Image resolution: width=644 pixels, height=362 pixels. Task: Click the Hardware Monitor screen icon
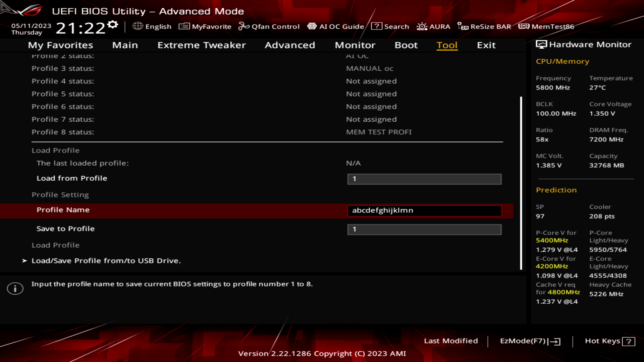[541, 45]
